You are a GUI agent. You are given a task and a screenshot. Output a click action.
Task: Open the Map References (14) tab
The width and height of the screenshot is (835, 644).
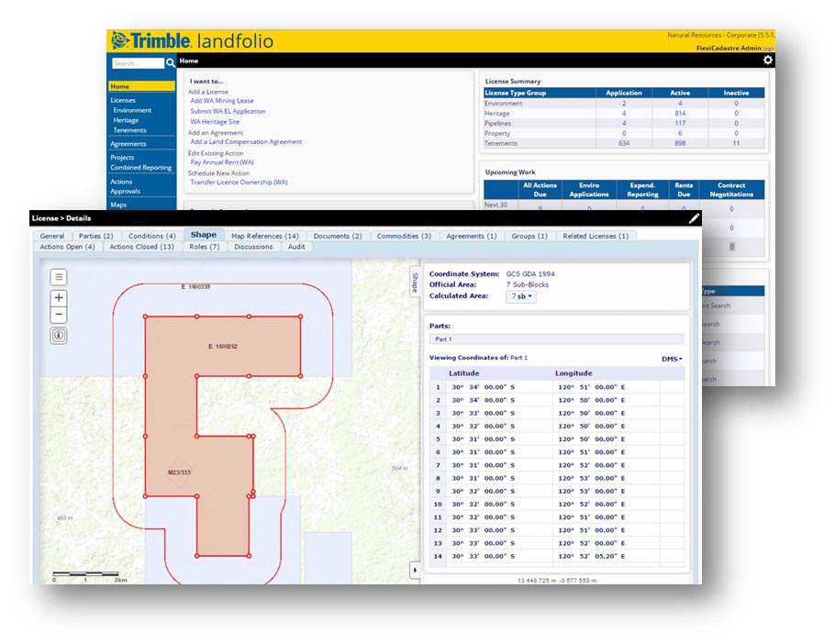pos(264,236)
